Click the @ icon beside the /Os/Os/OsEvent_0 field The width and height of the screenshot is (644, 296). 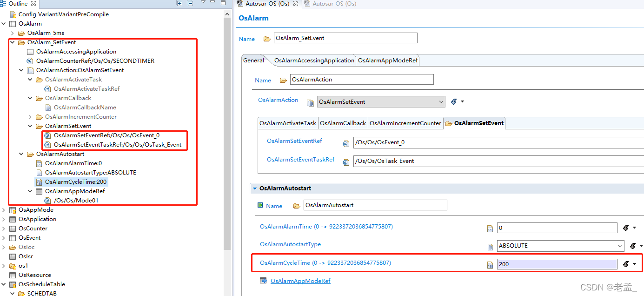pyautogui.click(x=345, y=144)
